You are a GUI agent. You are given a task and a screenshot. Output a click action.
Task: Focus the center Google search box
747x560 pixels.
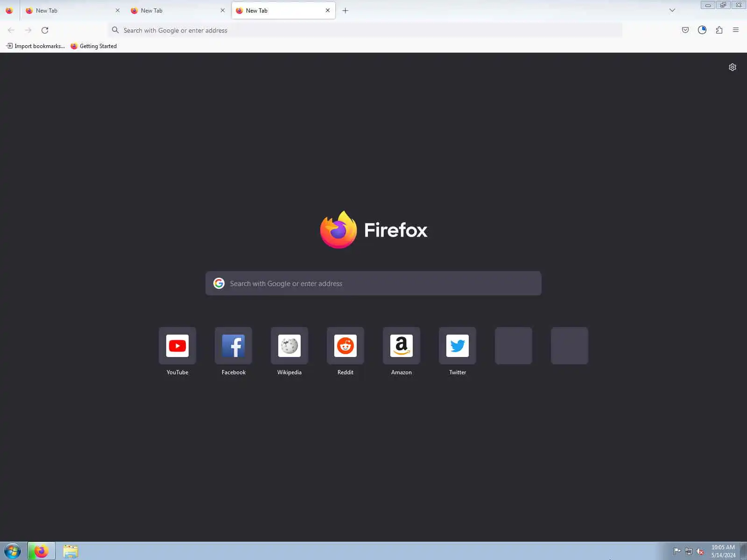[x=373, y=283]
